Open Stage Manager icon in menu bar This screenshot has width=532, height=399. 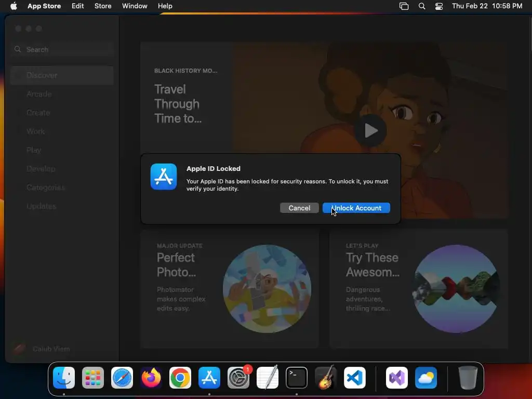click(x=404, y=6)
